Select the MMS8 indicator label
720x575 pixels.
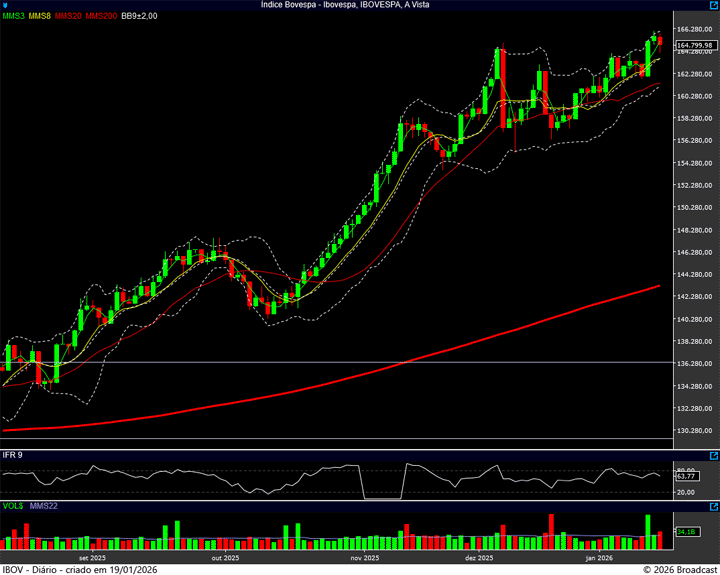point(40,16)
